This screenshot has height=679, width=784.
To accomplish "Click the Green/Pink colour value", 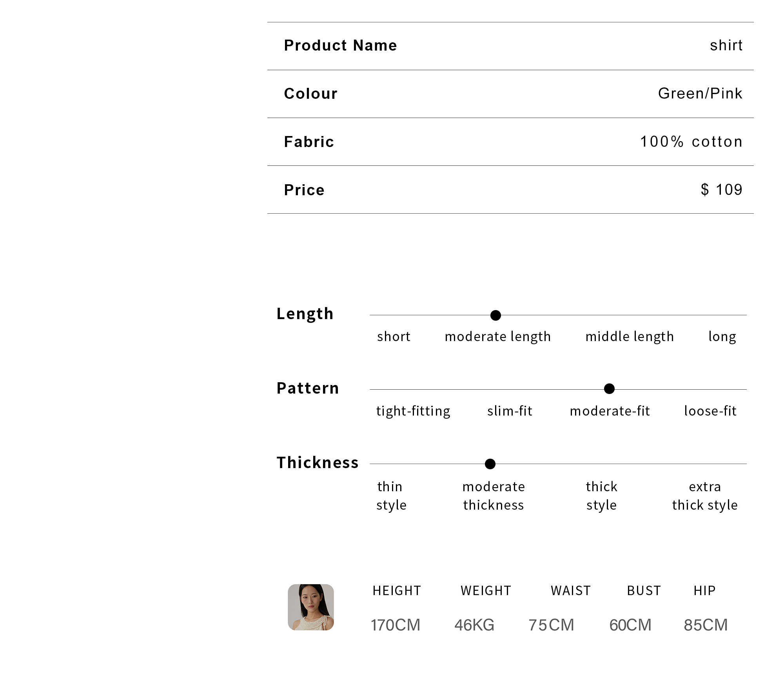I will pyautogui.click(x=700, y=93).
